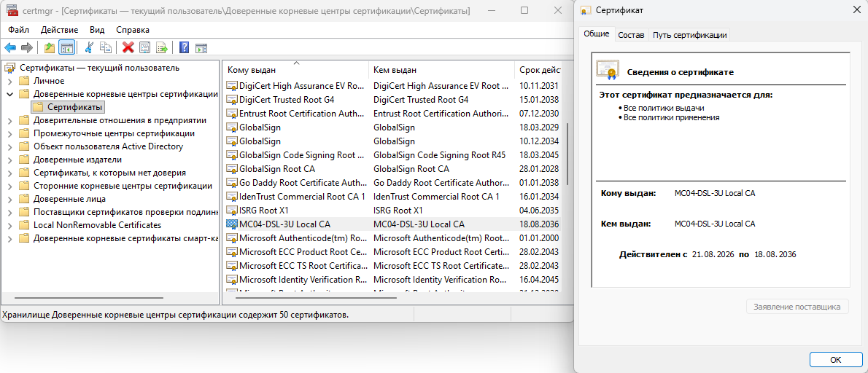Open the Вид menu
The image size is (868, 373).
tap(97, 30)
